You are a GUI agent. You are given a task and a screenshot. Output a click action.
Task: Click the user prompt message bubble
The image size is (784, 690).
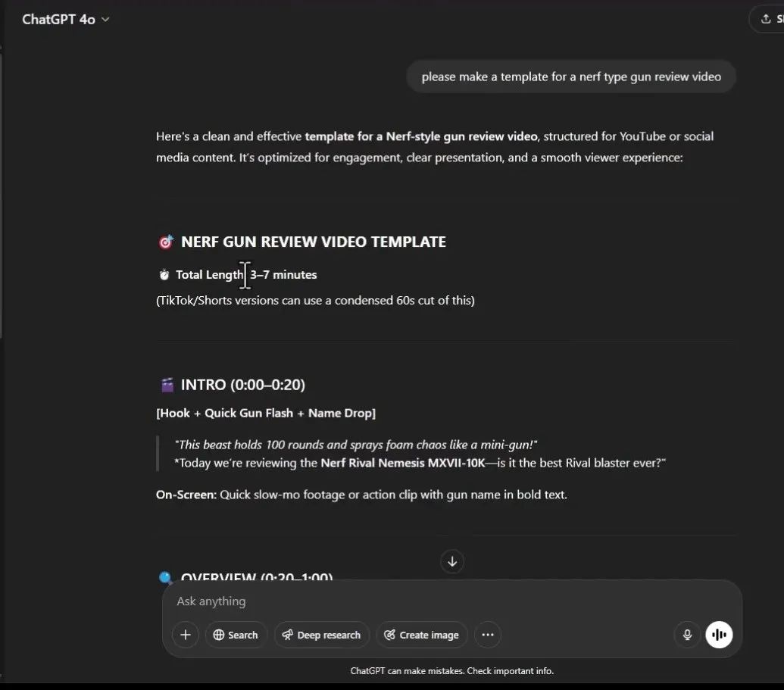[x=570, y=76]
